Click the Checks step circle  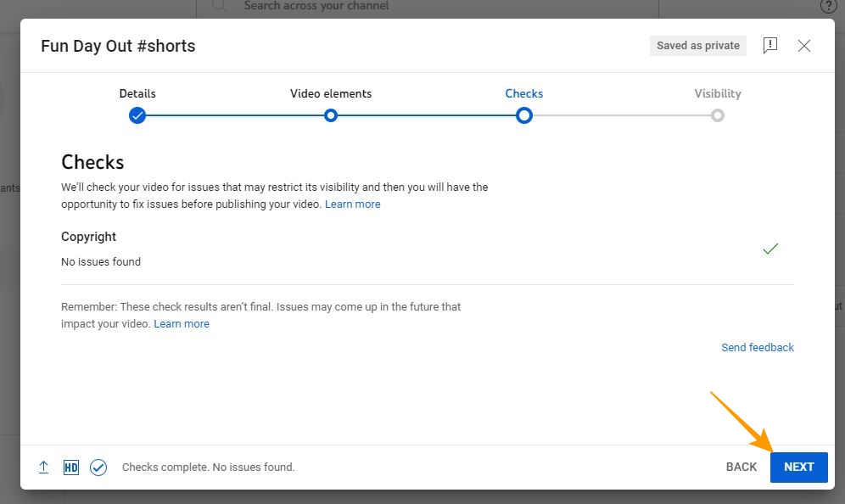click(x=523, y=115)
